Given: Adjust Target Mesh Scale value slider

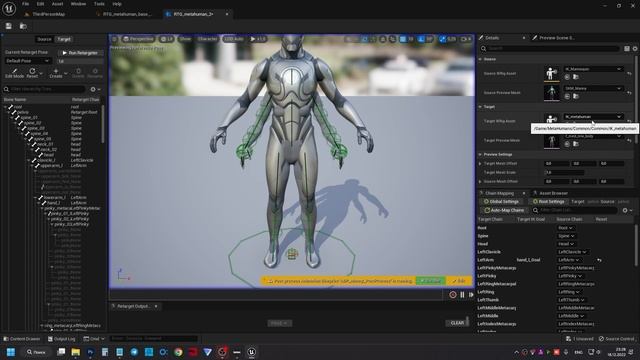Looking at the screenshot, I should click(564, 172).
